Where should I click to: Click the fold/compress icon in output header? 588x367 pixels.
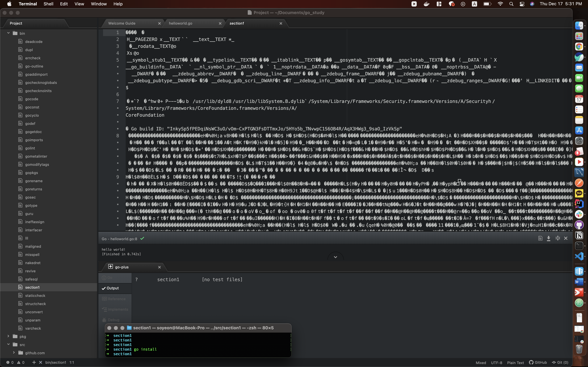pyautogui.click(x=558, y=238)
